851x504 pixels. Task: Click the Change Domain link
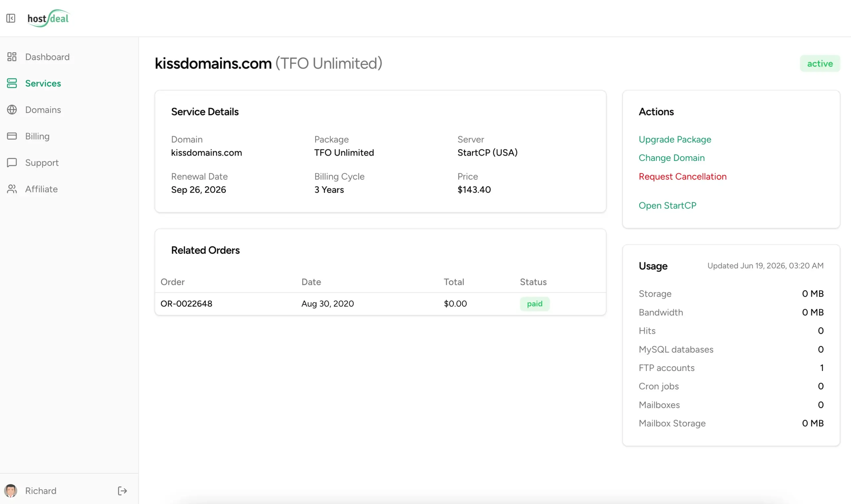coord(672,158)
